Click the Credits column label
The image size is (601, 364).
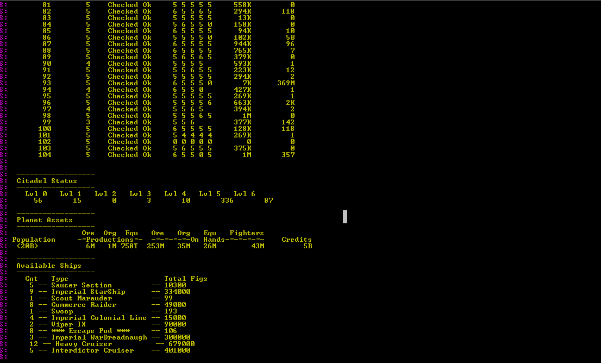[297, 240]
